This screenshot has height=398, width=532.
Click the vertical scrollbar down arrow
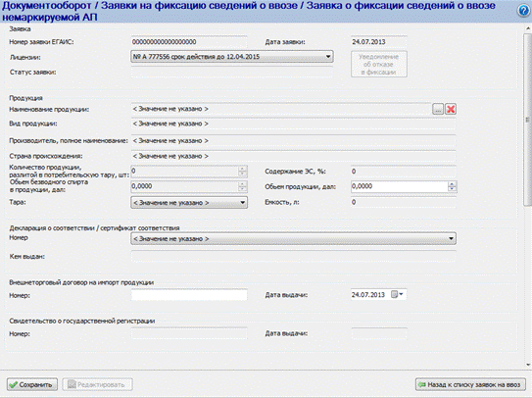click(x=528, y=365)
